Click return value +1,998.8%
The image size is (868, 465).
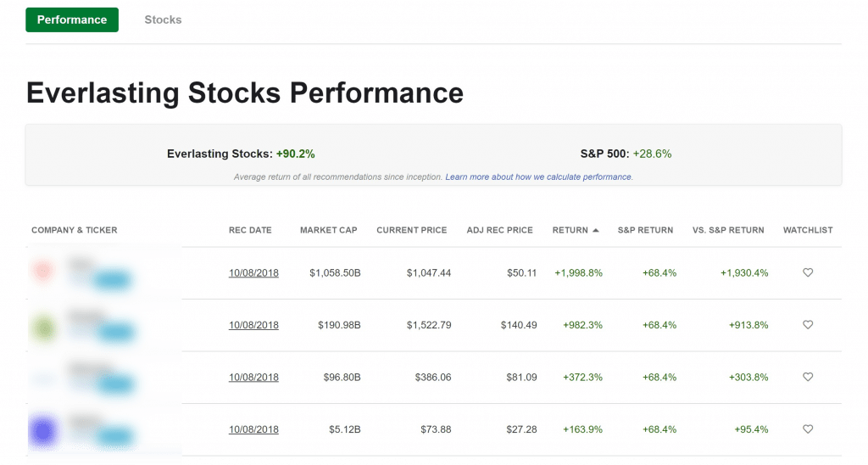tap(578, 272)
